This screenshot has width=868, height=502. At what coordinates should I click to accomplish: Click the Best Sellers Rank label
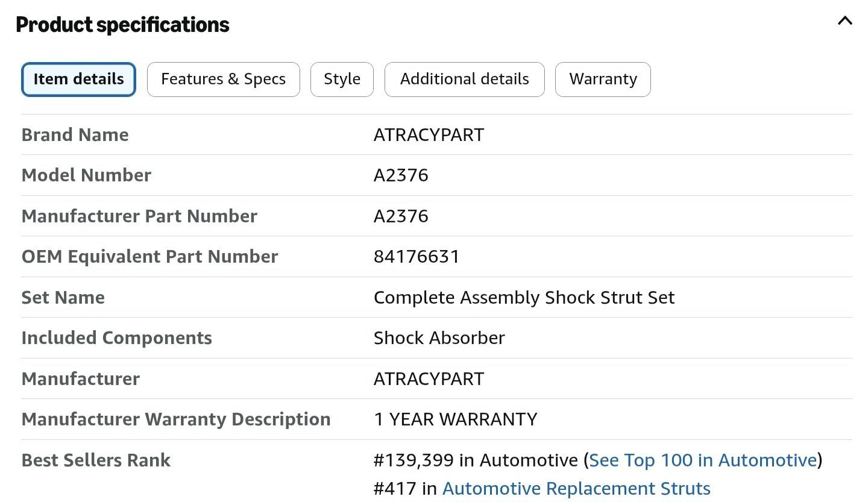(x=96, y=460)
